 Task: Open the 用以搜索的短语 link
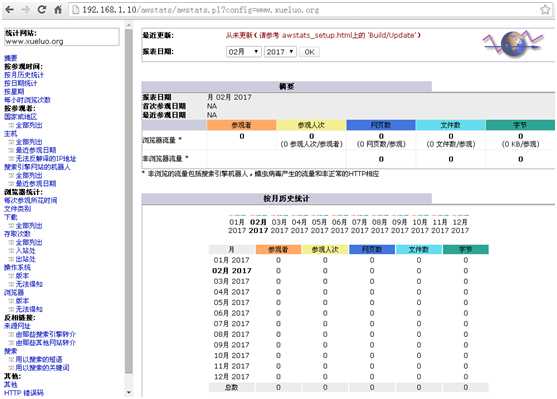click(x=39, y=359)
